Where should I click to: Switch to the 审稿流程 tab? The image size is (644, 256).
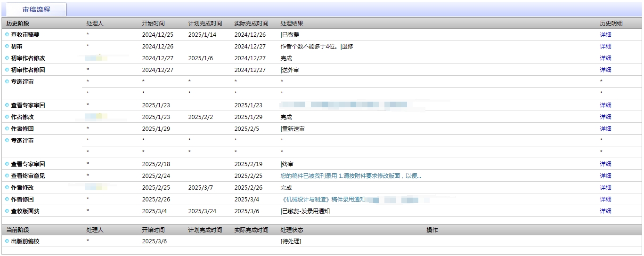(36, 9)
